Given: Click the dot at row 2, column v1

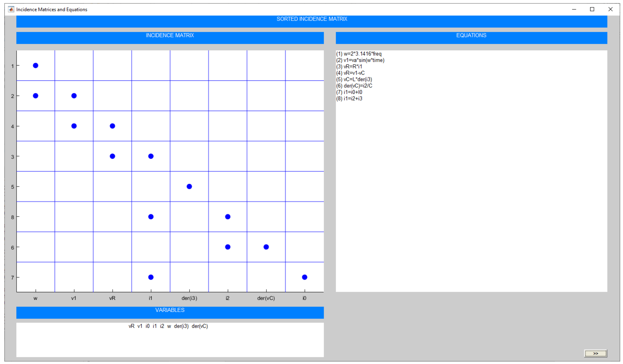Looking at the screenshot, I should [74, 96].
